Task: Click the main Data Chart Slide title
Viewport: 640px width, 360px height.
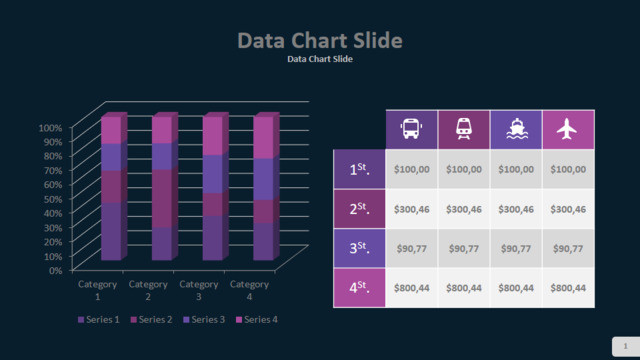Action: coord(320,40)
